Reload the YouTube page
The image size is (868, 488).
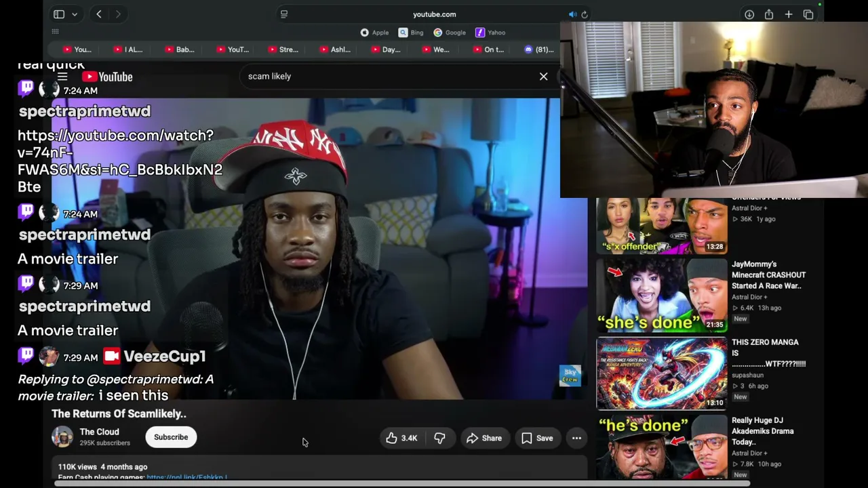coord(585,14)
